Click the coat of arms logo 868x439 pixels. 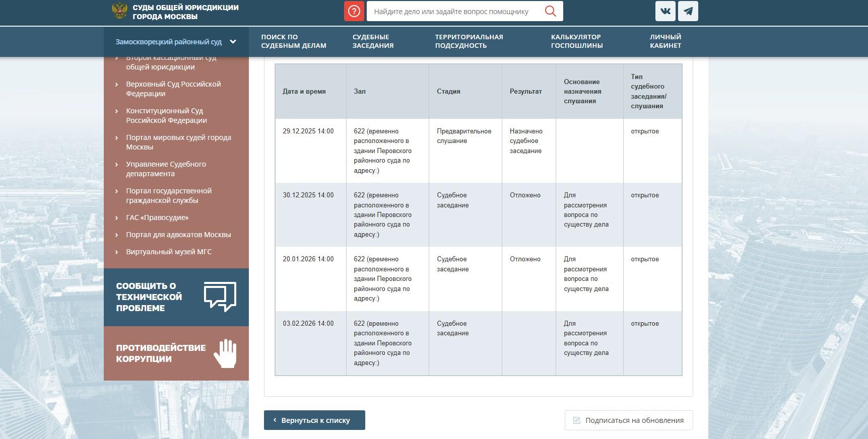119,11
